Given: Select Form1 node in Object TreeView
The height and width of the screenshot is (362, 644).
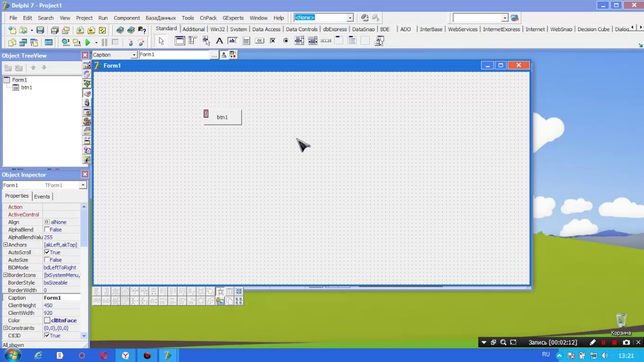Looking at the screenshot, I should point(20,80).
